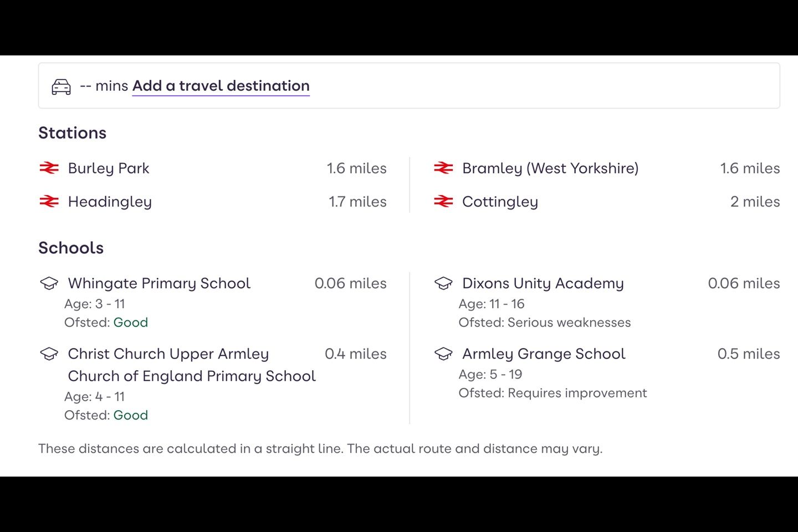The image size is (798, 532).
Task: Click the rail icon beside Bramley station
Action: pos(443,168)
